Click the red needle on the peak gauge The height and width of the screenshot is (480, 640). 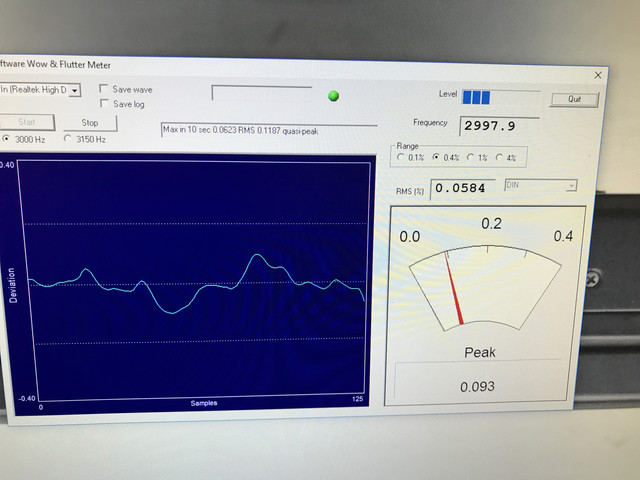453,289
